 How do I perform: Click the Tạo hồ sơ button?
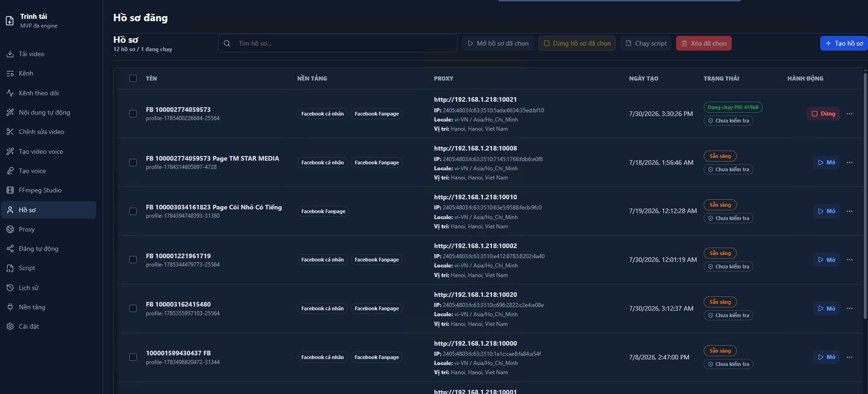[x=844, y=43]
